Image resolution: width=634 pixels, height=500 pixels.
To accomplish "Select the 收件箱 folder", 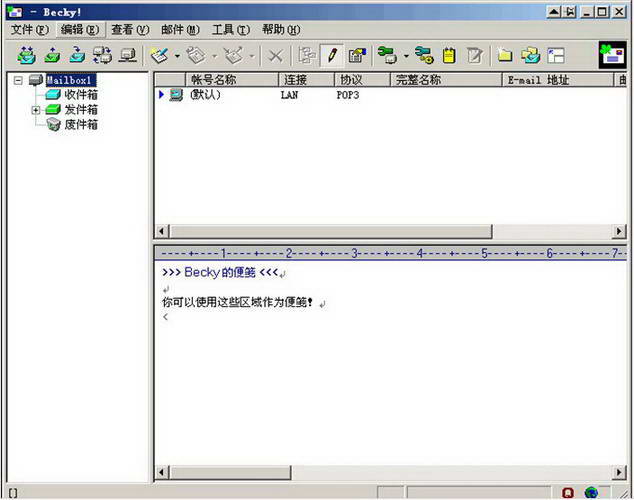I will click(81, 95).
